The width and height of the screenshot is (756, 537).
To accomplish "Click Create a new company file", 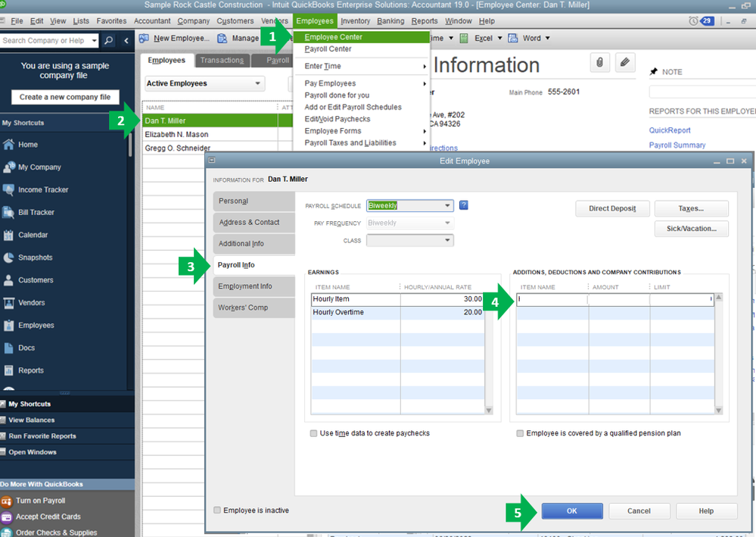I will (65, 97).
